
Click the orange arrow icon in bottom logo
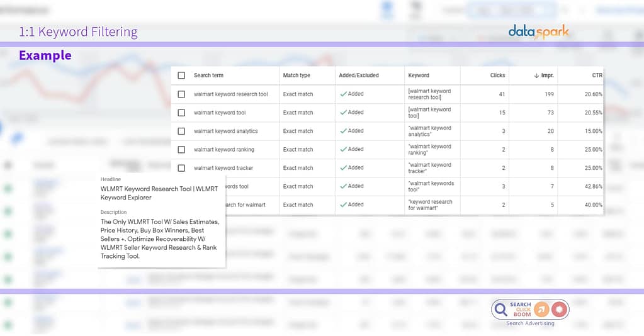541,309
